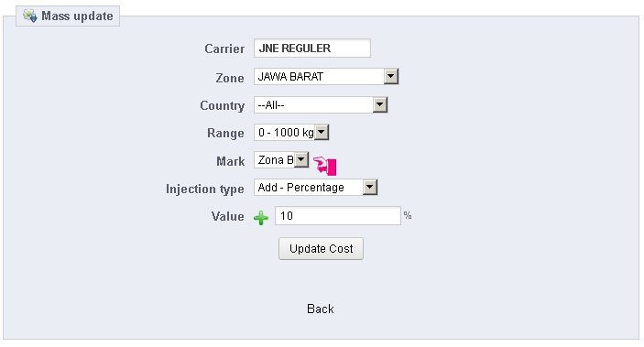Click the Mass update gear icon
The image size is (644, 347).
(x=30, y=16)
